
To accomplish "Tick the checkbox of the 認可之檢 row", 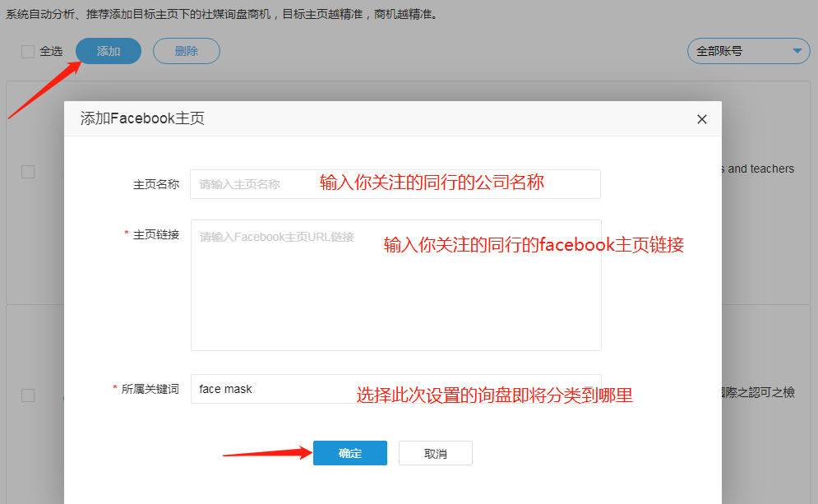I will tap(28, 395).
